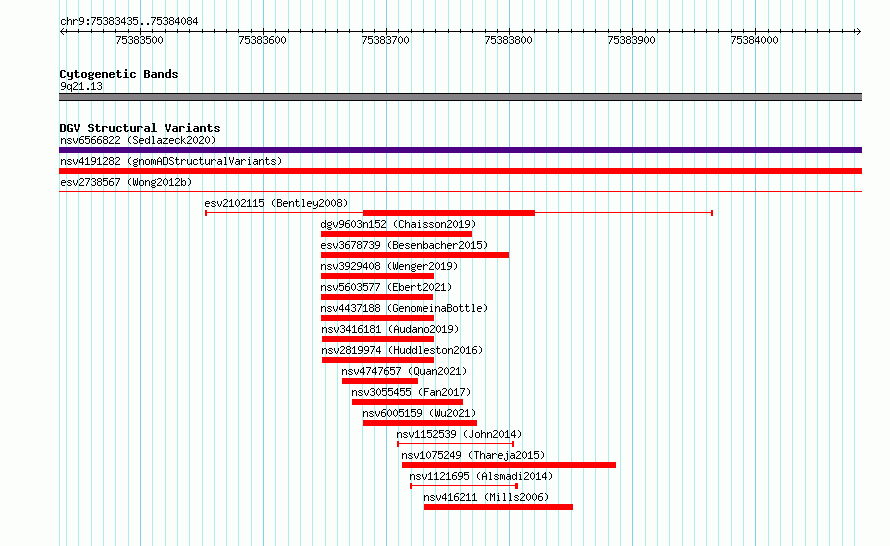Select the thin nsv1152539 variant line

(x=456, y=444)
